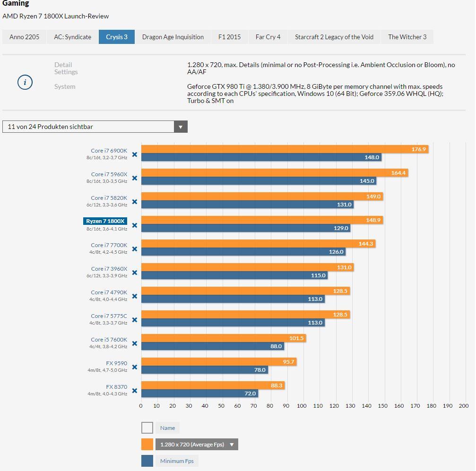The height and width of the screenshot is (471, 476).
Task: Open Dragon Age Inquisition tab
Action: [173, 37]
